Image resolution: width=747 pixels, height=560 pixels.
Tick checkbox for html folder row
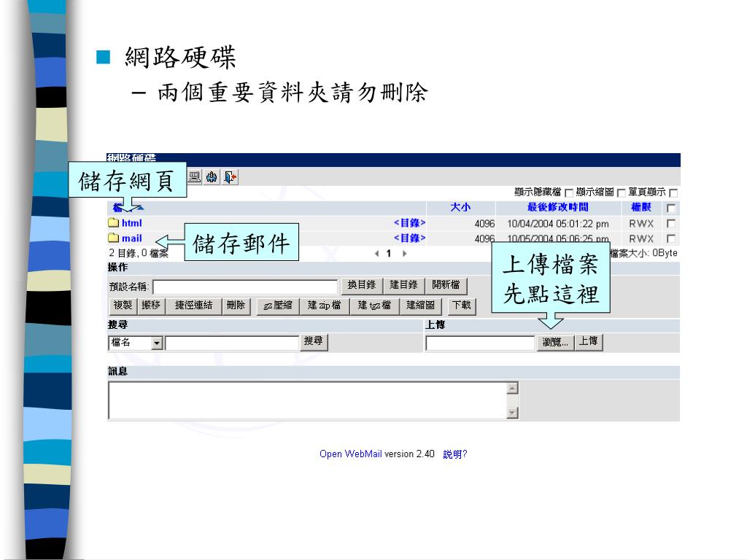(x=671, y=223)
